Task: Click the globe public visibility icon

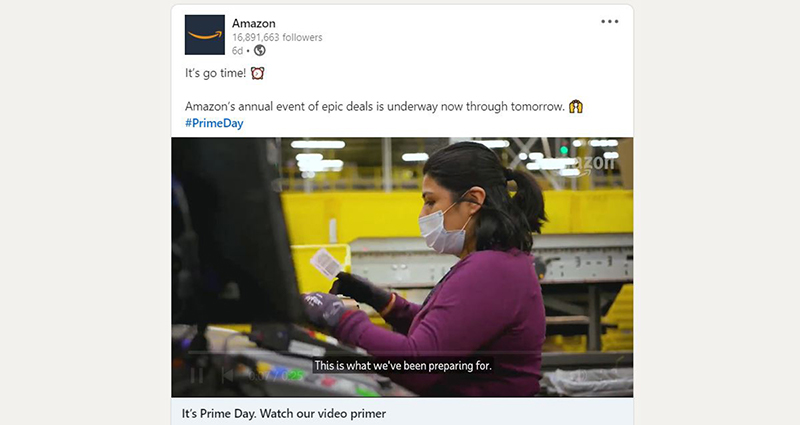Action: click(260, 50)
